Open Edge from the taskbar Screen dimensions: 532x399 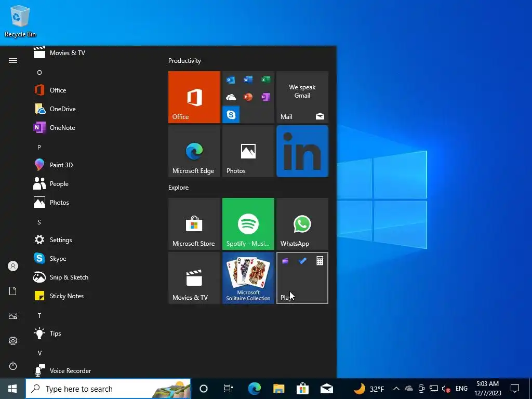click(254, 389)
